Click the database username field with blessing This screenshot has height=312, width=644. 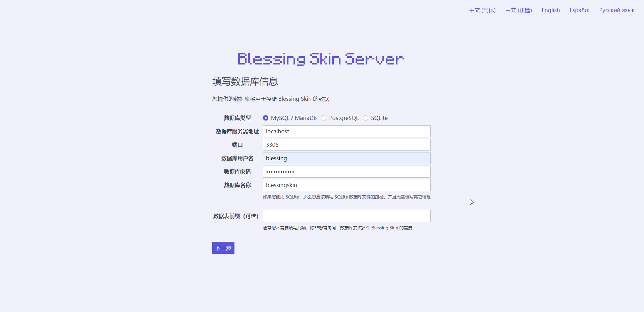pos(347,158)
